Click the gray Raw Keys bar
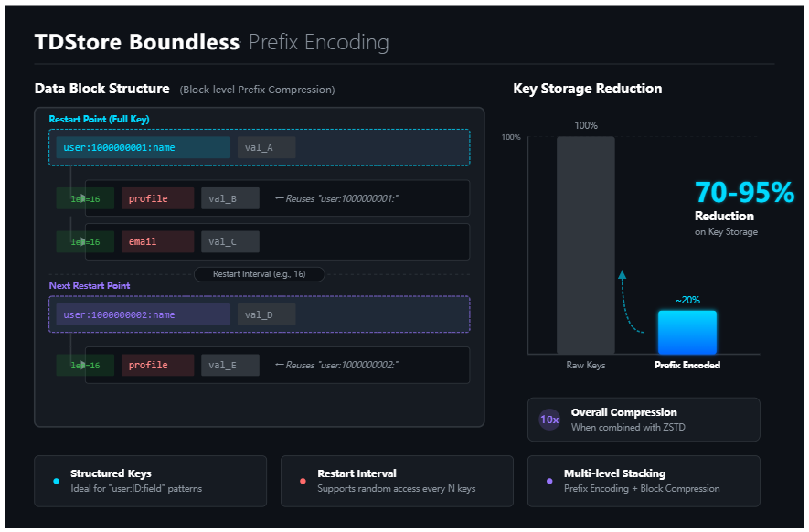 [x=586, y=245]
